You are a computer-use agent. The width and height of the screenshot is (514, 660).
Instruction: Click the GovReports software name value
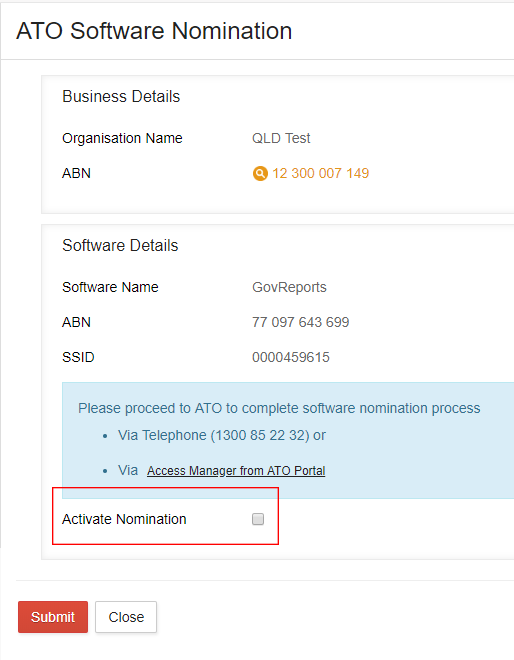click(289, 287)
